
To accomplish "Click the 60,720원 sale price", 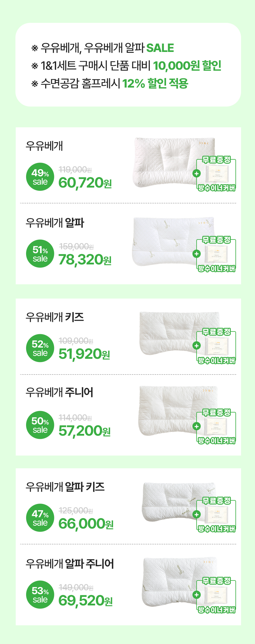I will pos(85,183).
